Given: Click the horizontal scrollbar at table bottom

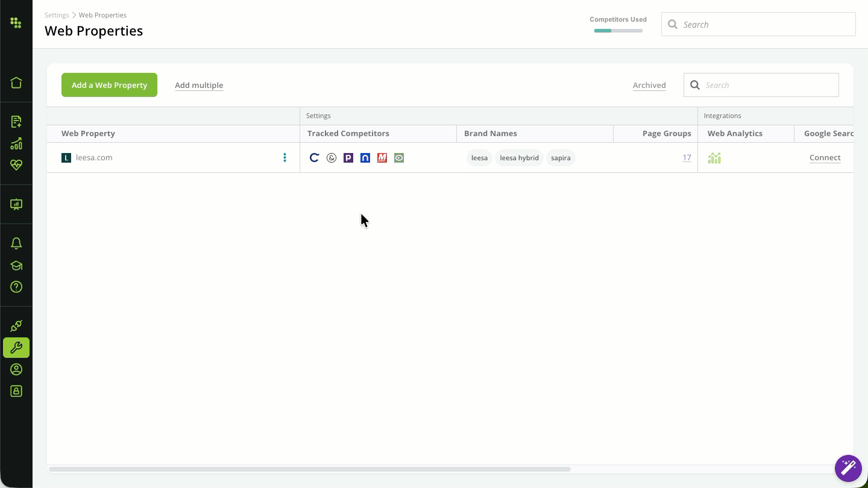Looking at the screenshot, I should click(310, 469).
